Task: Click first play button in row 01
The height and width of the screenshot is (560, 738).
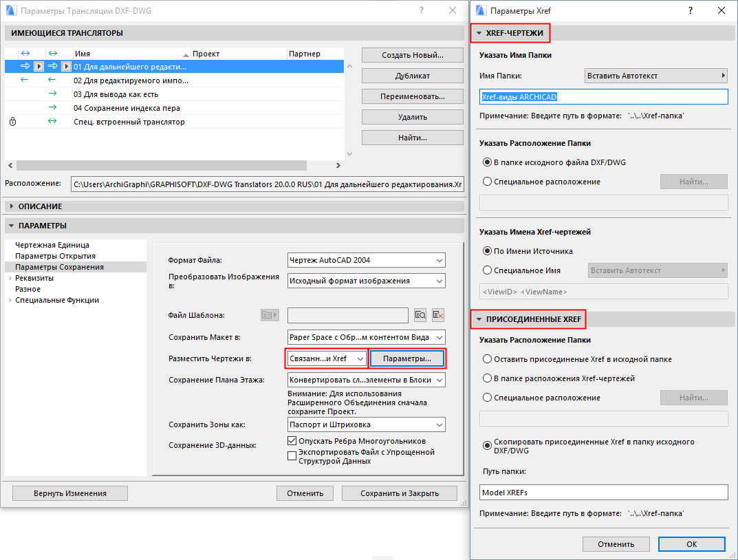Action: coord(39,67)
